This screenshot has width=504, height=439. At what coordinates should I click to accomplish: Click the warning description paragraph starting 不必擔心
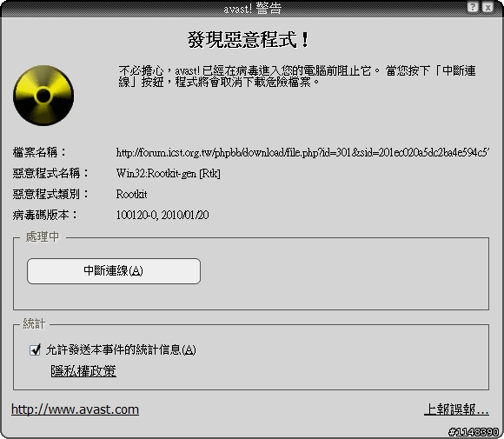pos(297,76)
